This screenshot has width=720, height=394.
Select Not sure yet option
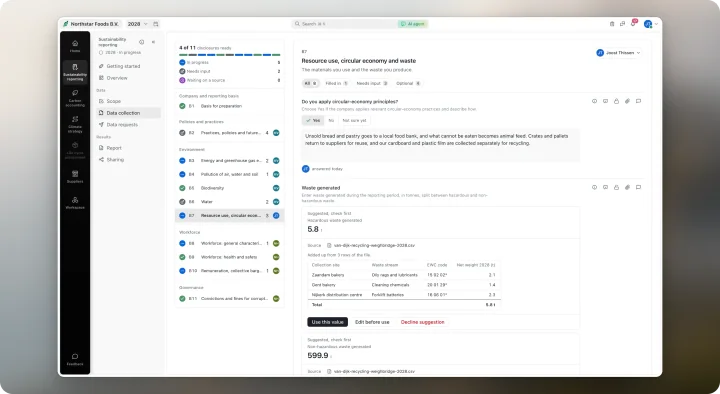coord(354,120)
